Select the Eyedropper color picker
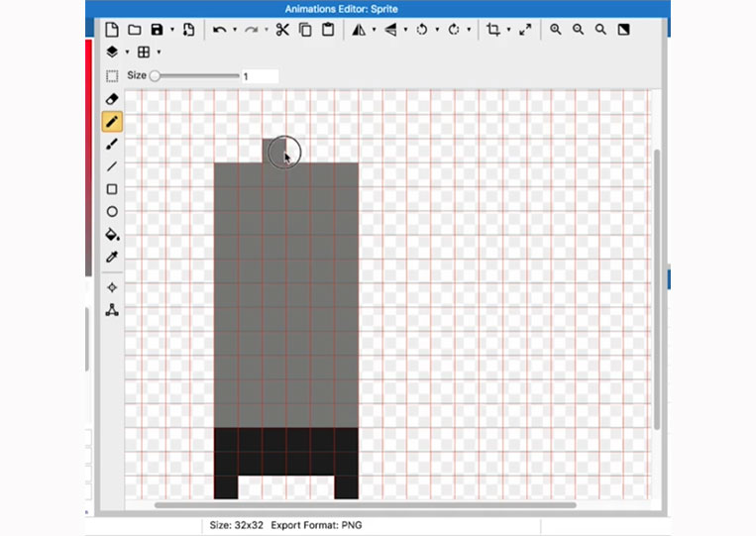Screen dimensions: 756x536 pyautogui.click(x=112, y=257)
